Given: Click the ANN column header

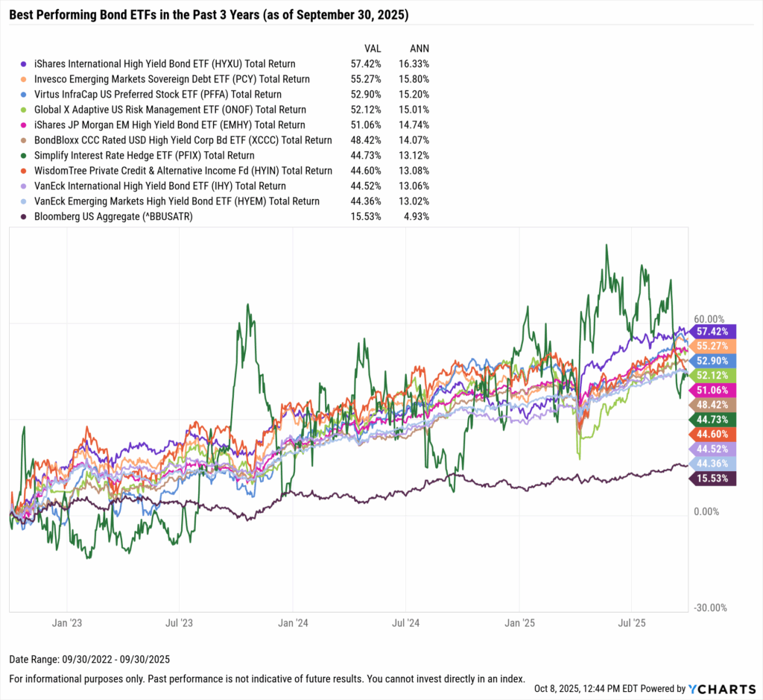Looking at the screenshot, I should (x=419, y=46).
